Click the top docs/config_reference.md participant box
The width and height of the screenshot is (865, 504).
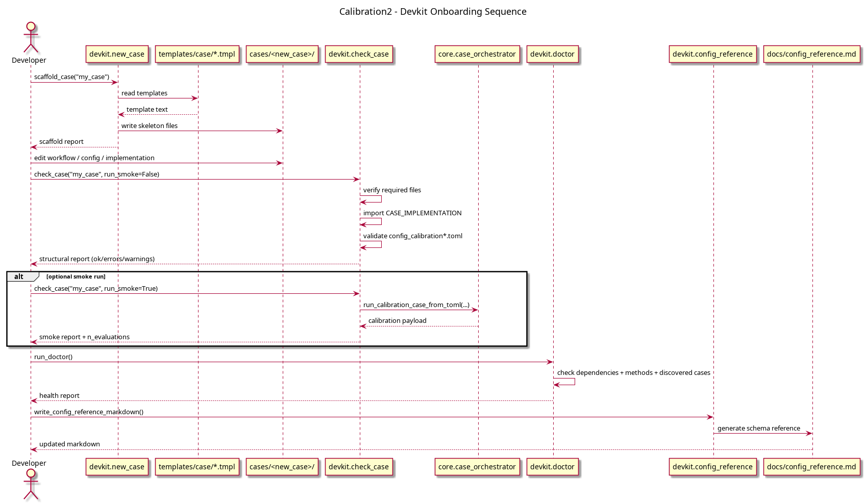click(x=811, y=54)
